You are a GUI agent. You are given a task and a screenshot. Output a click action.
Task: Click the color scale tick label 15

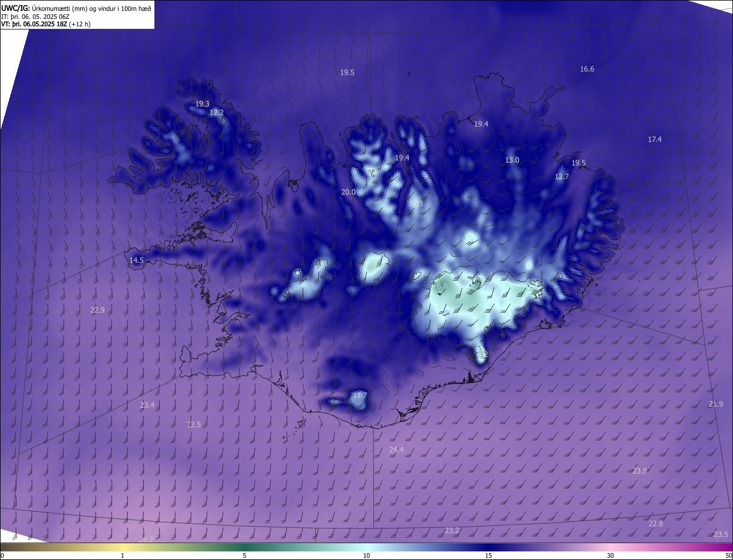click(x=488, y=555)
